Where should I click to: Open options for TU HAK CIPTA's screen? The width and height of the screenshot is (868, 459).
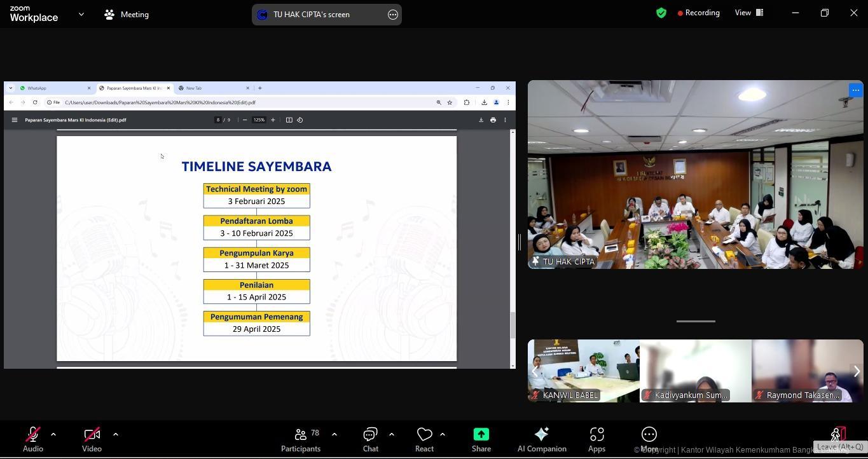point(393,15)
